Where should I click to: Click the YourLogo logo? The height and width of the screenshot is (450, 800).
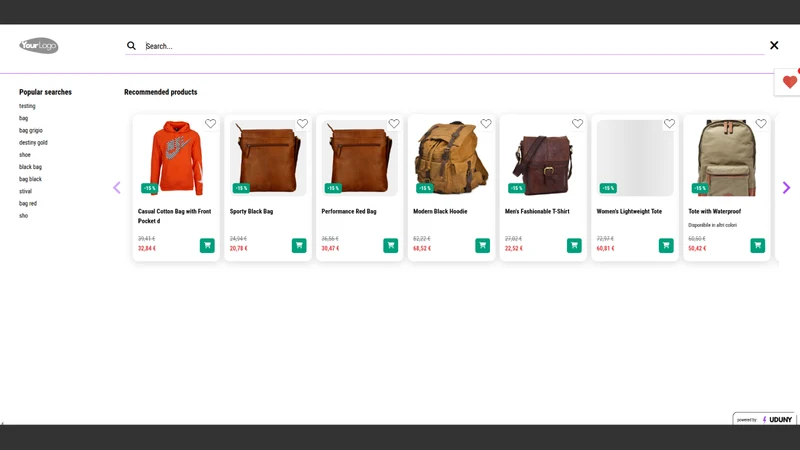(x=39, y=46)
